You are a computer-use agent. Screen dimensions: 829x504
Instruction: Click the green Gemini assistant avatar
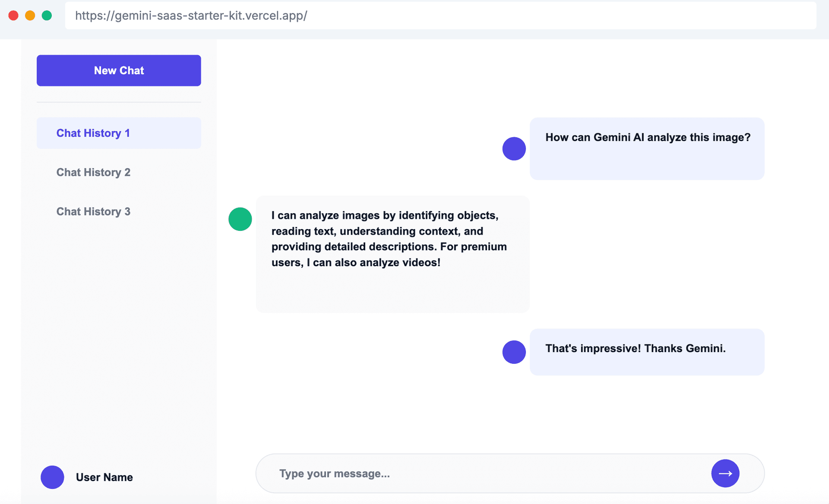pyautogui.click(x=240, y=219)
